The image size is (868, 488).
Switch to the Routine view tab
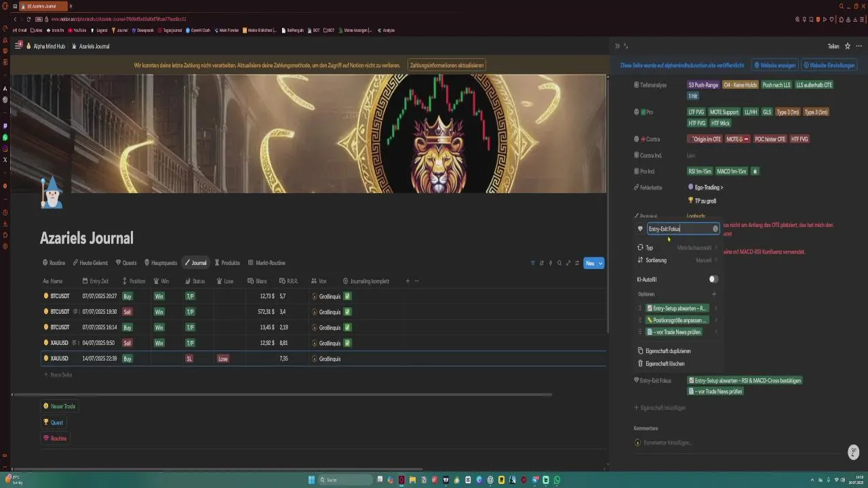pos(54,263)
